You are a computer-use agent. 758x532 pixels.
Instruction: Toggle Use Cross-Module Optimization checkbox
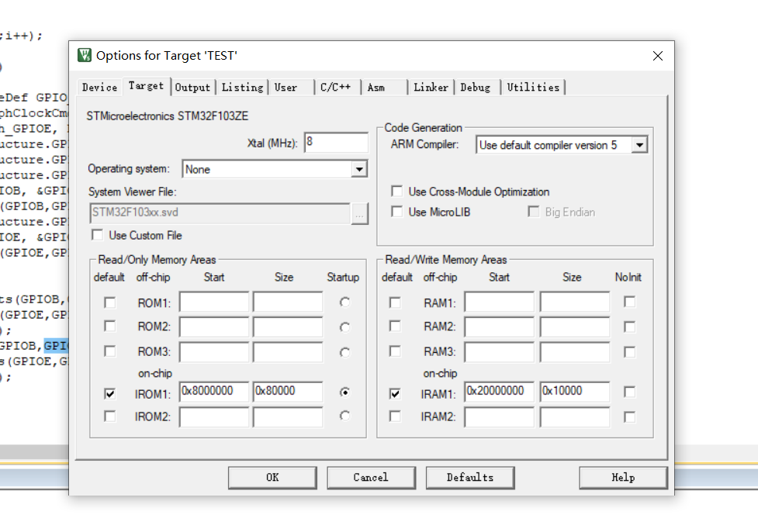point(397,192)
